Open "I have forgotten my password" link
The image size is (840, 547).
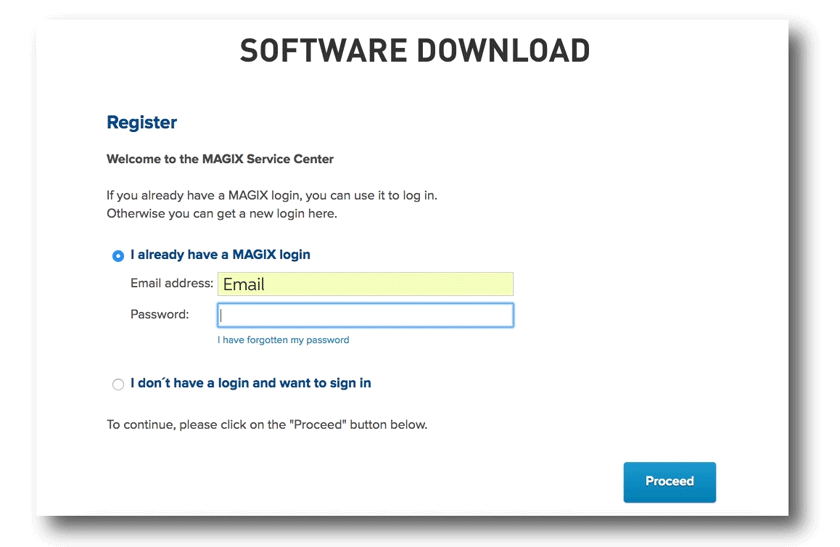[x=283, y=340]
